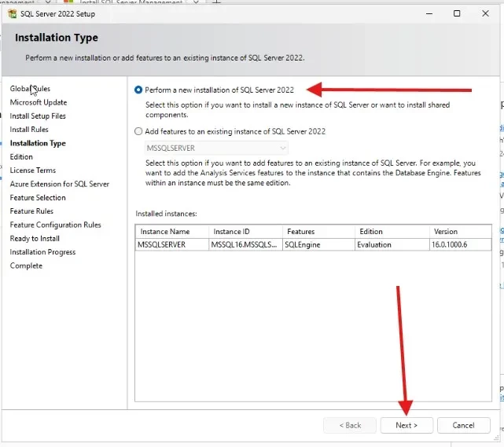
Task: Click the Instance Name column header
Action: (x=172, y=232)
